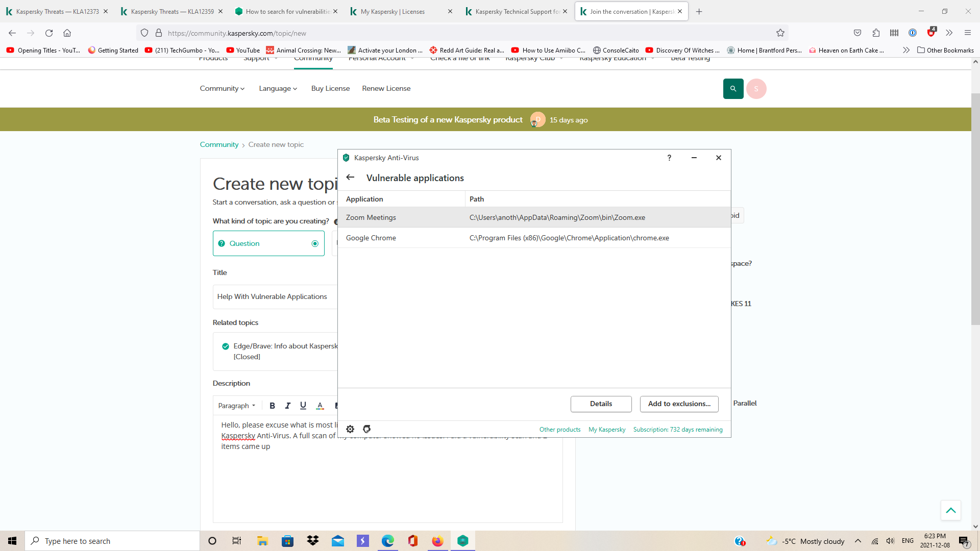Open Kaspersky settings gear icon
This screenshot has width=980, height=551.
pos(350,429)
